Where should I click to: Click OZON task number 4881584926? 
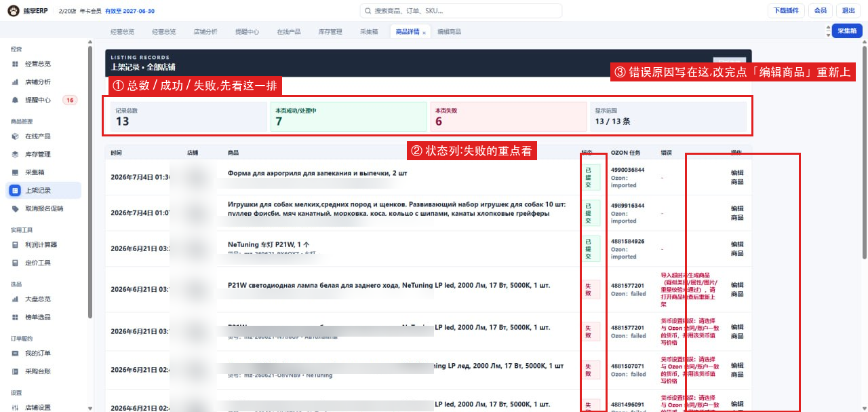[628, 242]
